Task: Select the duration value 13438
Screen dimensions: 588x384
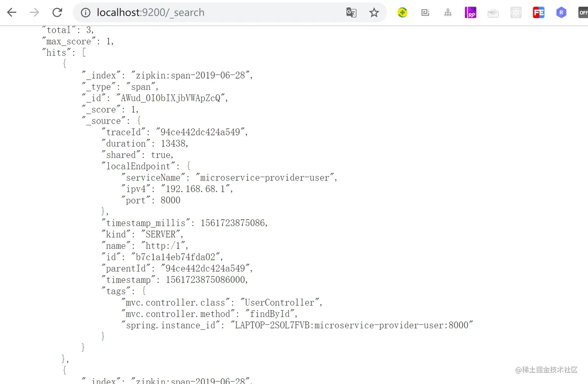Action: pos(173,144)
